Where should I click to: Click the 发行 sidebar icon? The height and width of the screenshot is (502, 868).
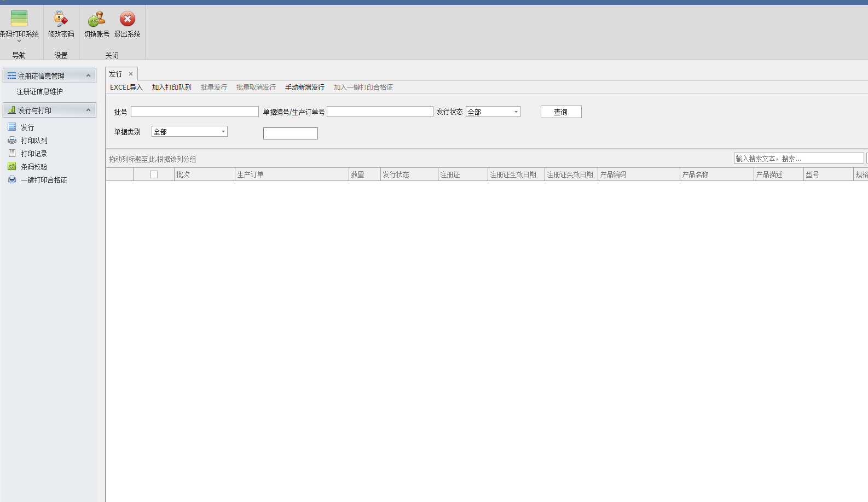click(11, 127)
